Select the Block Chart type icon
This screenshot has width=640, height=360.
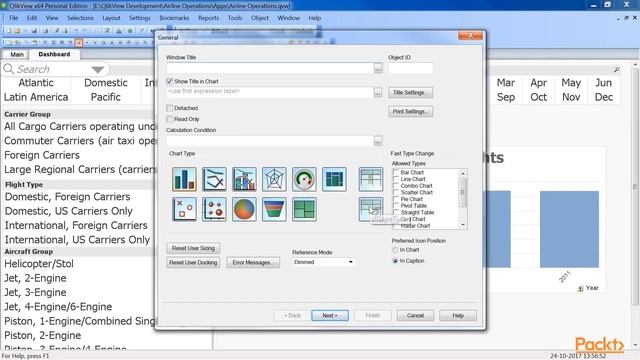click(x=304, y=209)
